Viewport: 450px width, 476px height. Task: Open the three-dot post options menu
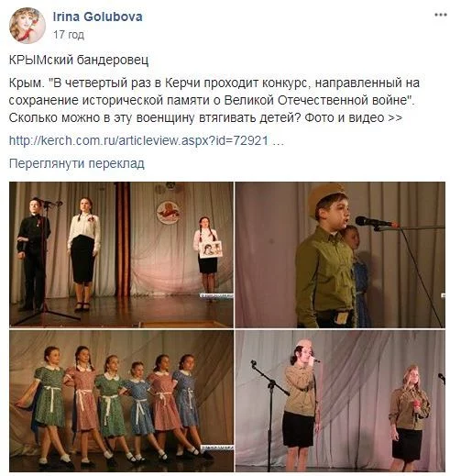441,15
